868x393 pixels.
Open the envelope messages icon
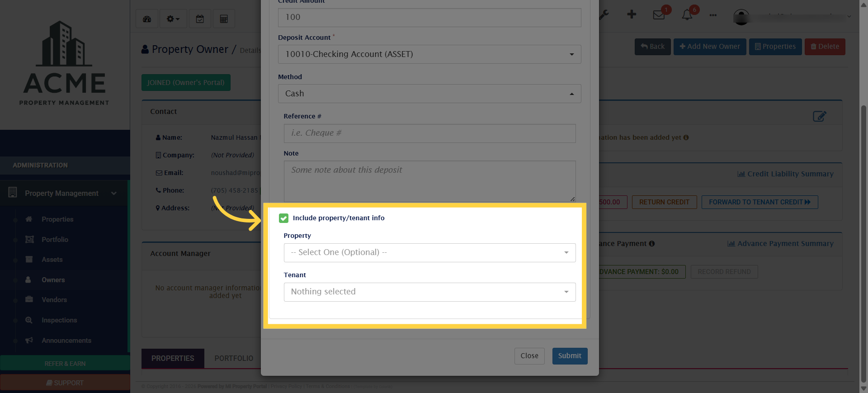click(x=659, y=15)
